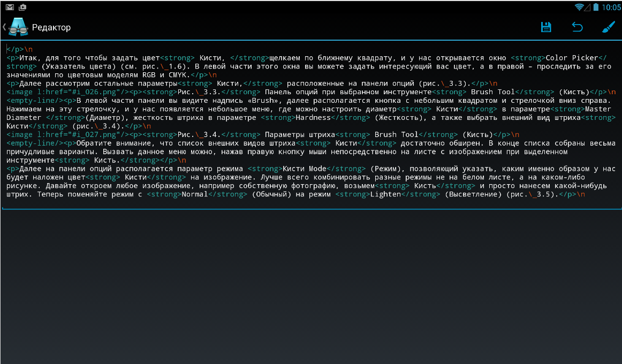The height and width of the screenshot is (364, 622).
Task: Click the caption text Рис.\_3.4.
Action: [199, 135]
